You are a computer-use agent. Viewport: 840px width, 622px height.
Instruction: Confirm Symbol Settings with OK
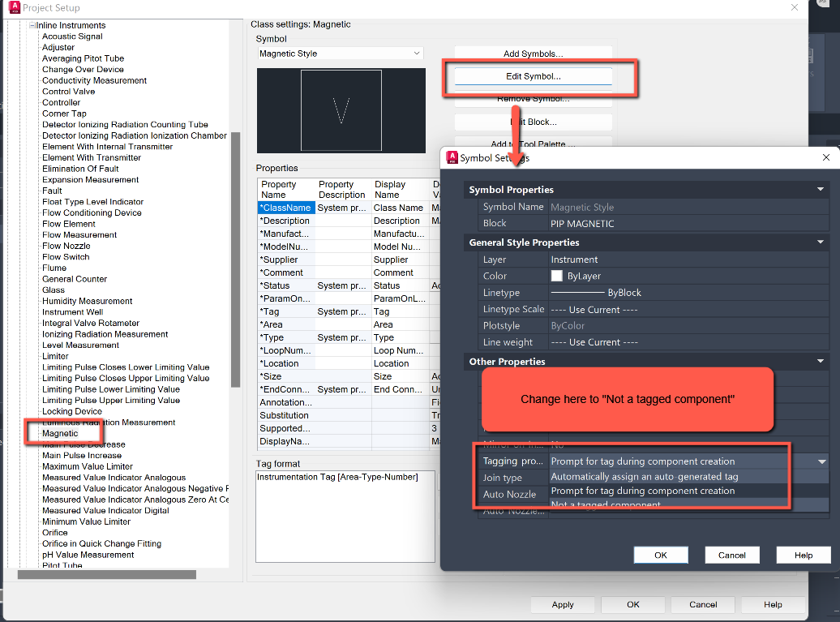tap(661, 555)
